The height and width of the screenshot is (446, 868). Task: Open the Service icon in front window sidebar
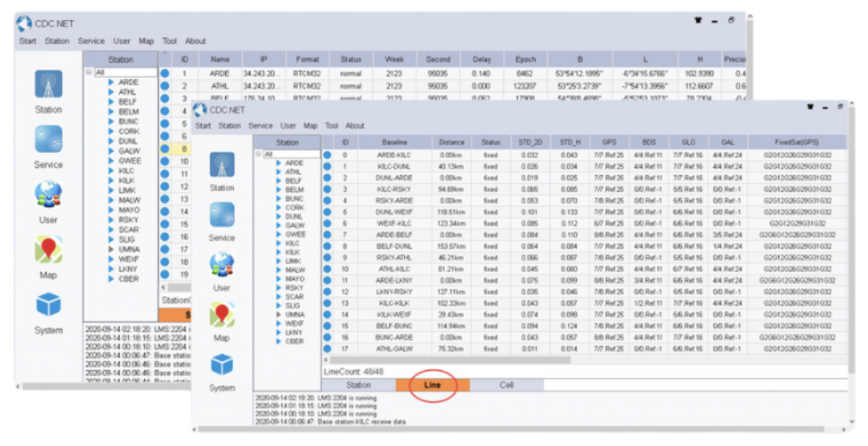click(x=221, y=215)
